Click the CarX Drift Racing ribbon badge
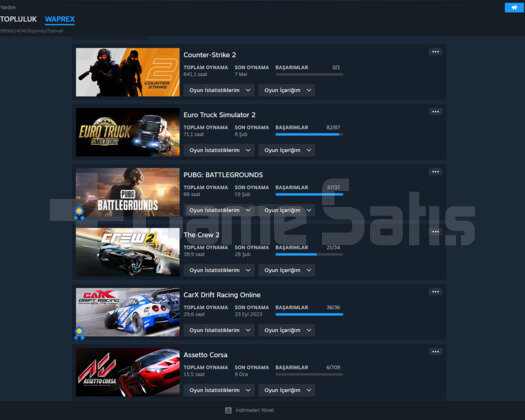 tap(79, 333)
